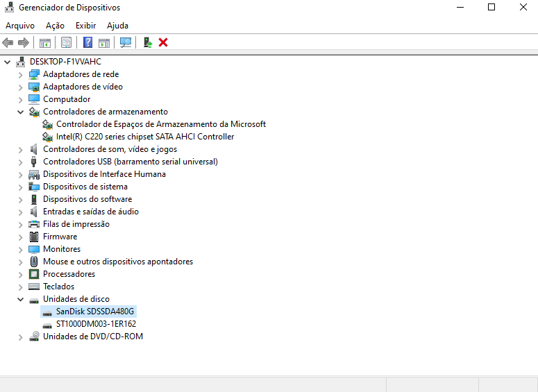
Task: Expand Adaptadores de vídeo chevron
Action: (21, 87)
